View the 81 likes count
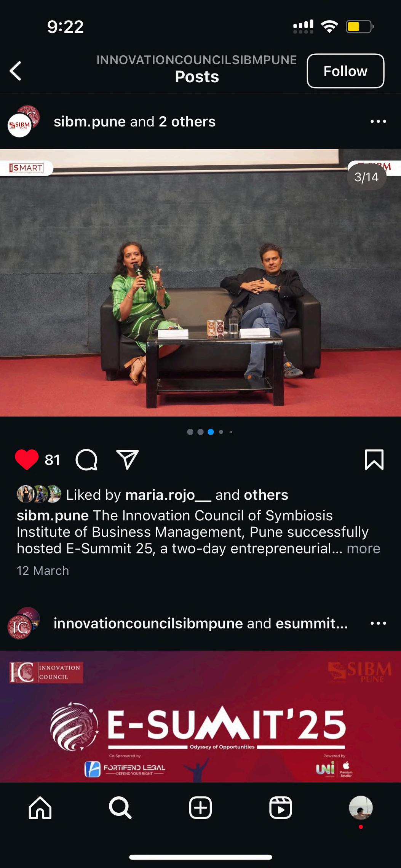The height and width of the screenshot is (868, 401). (53, 460)
